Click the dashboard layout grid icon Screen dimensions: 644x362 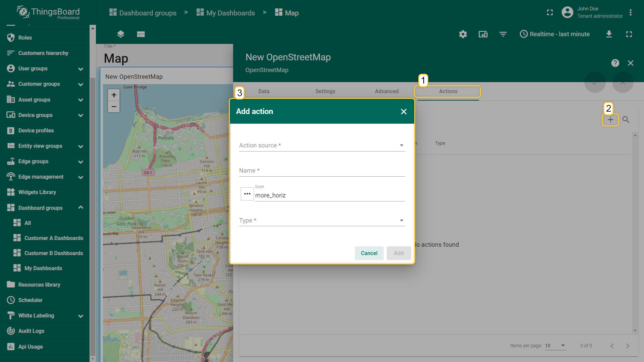click(x=141, y=34)
